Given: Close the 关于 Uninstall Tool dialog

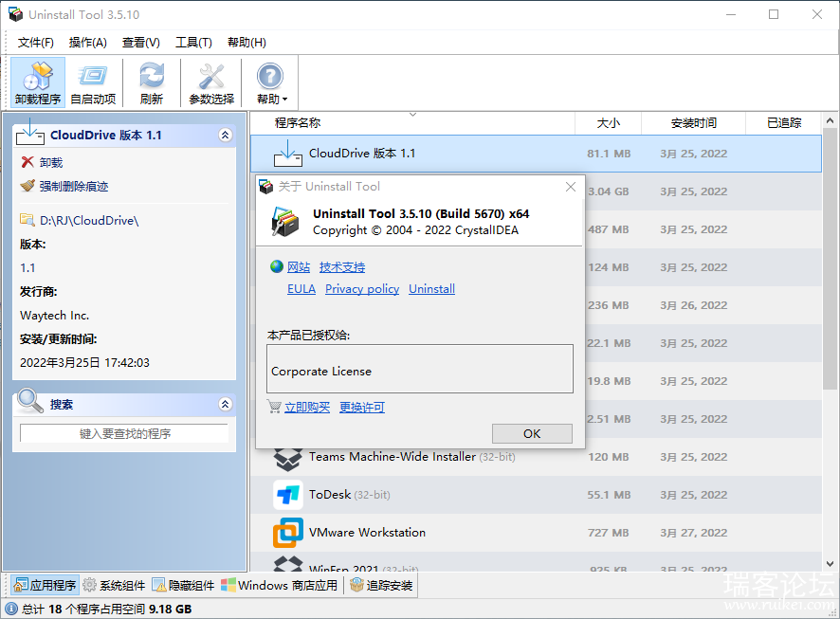Looking at the screenshot, I should [571, 187].
